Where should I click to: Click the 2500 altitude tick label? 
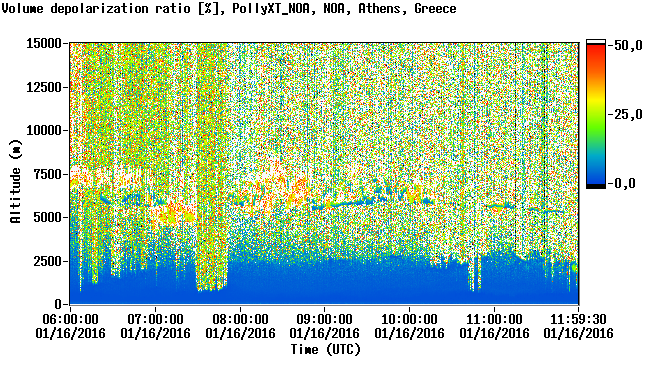click(x=47, y=261)
